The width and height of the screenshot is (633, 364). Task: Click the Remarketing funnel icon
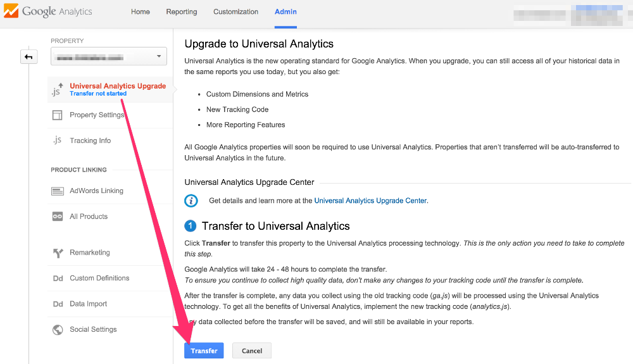[58, 253]
